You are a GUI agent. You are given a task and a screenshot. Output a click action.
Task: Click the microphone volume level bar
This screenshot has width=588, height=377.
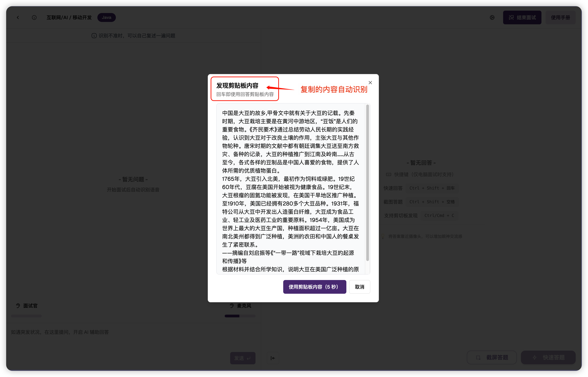point(240,316)
